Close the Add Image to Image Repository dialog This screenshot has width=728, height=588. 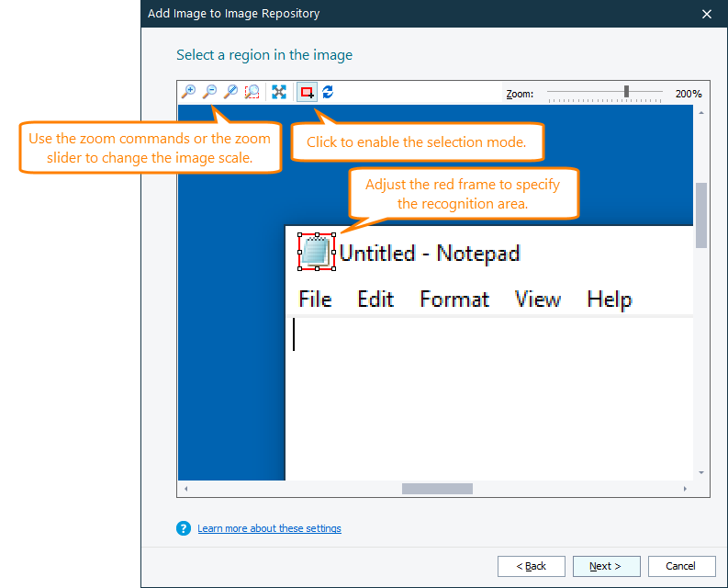click(x=707, y=14)
